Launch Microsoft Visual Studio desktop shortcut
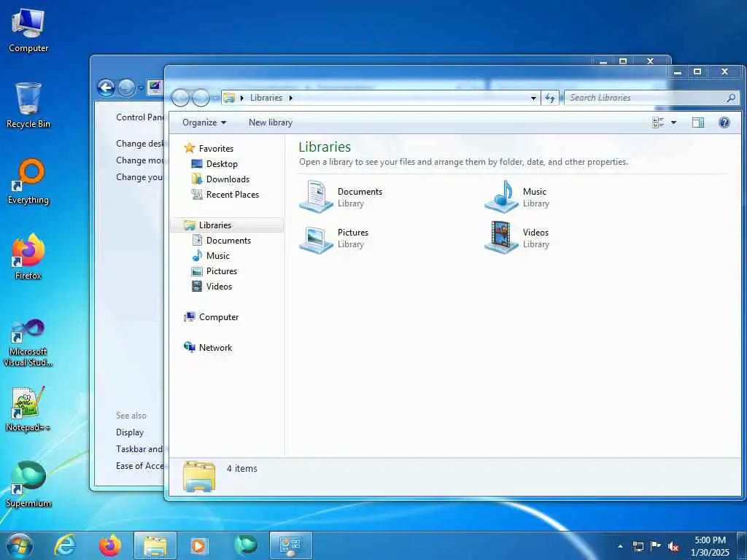The width and height of the screenshot is (747, 560). tap(28, 343)
